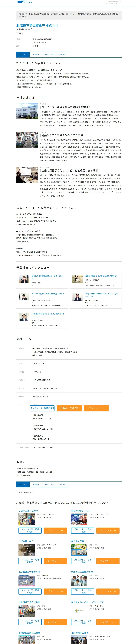
Task: Click the 株式会社花森 thumbnail image
Action: (x=79, y=550)
